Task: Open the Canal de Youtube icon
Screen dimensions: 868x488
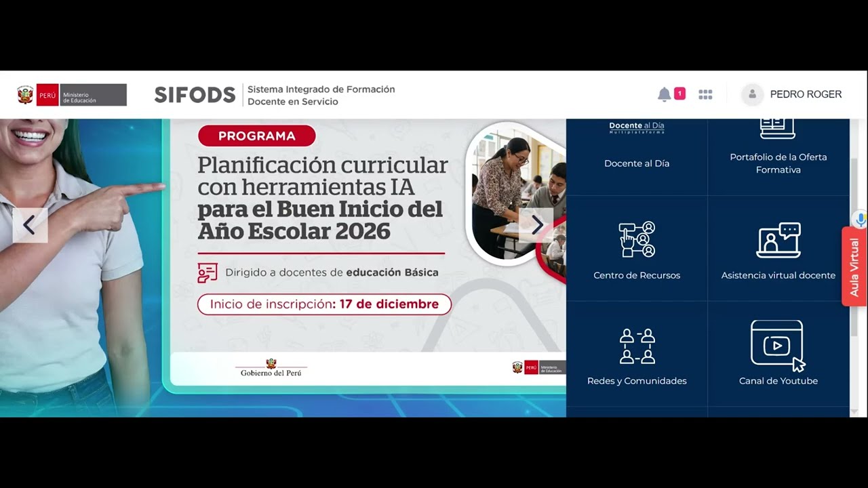Action: [x=778, y=346]
